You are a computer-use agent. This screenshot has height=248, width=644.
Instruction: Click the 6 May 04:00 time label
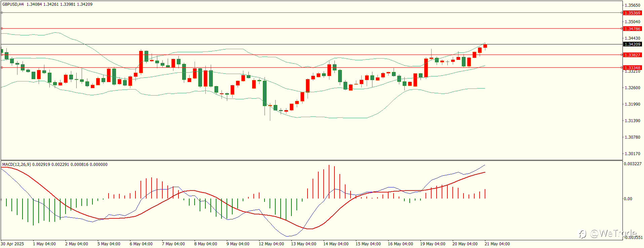[141, 244]
